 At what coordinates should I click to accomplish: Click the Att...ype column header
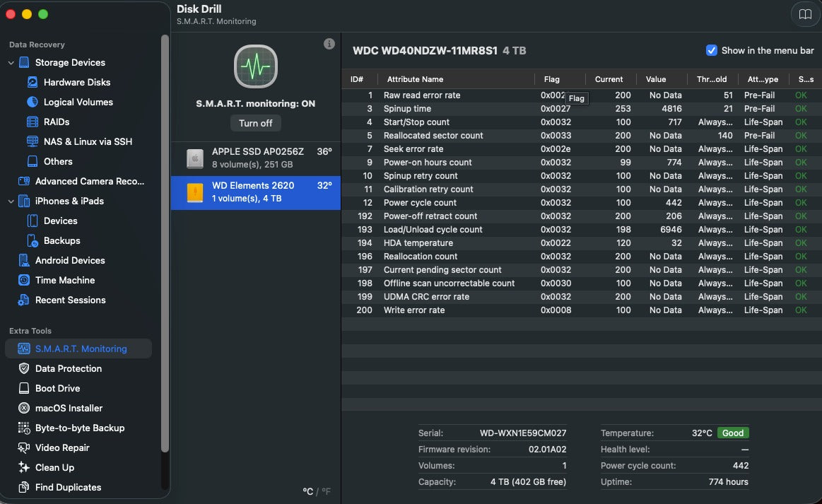(763, 79)
